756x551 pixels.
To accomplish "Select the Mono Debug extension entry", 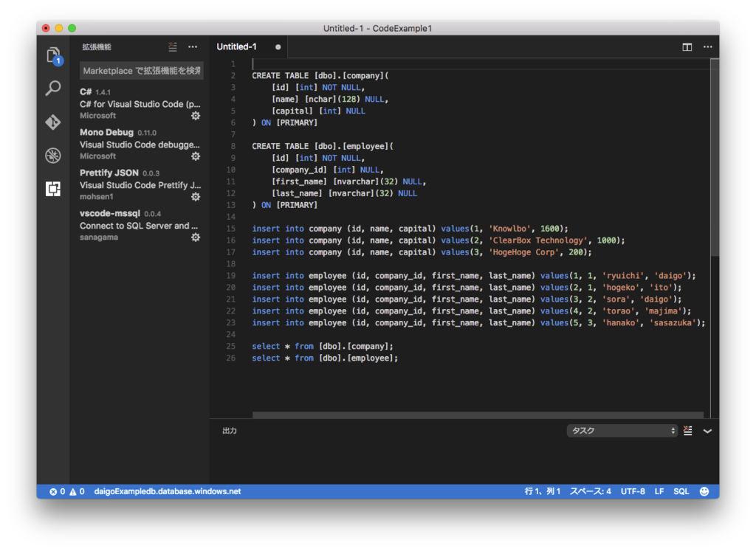I will click(140, 144).
